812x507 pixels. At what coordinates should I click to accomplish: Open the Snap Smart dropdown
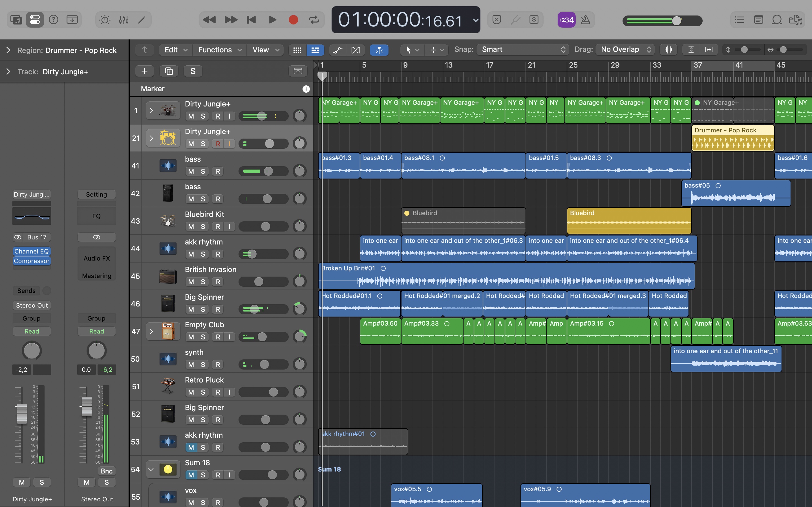tap(522, 50)
